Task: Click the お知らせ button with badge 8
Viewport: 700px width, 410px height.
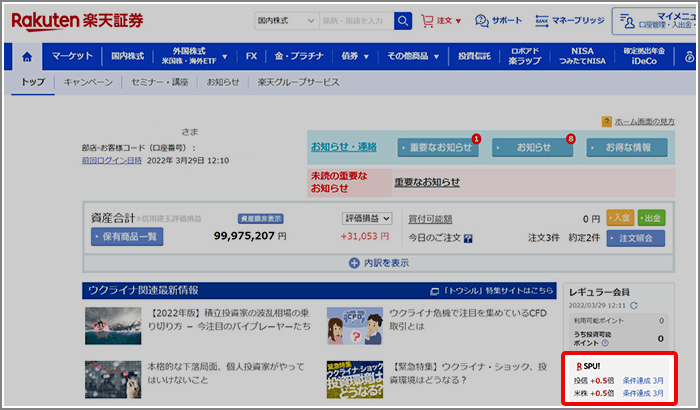Action: [x=532, y=147]
